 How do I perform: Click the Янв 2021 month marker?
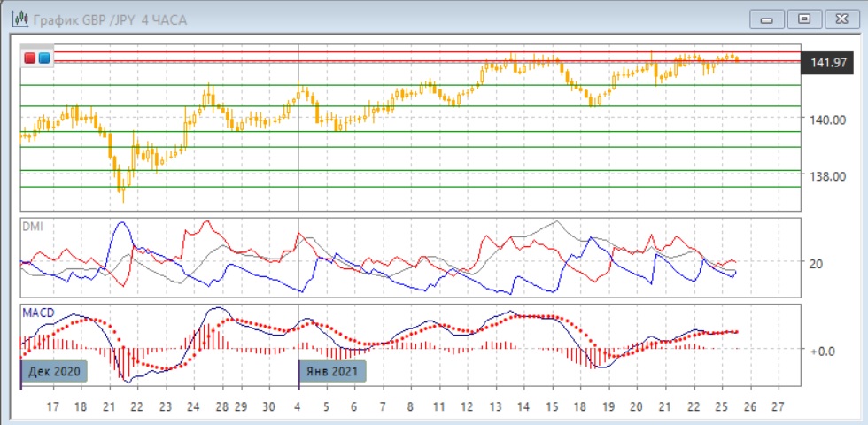331,372
